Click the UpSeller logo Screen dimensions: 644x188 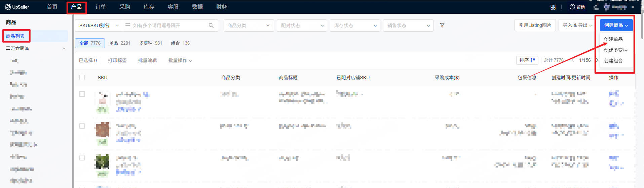(17, 7)
